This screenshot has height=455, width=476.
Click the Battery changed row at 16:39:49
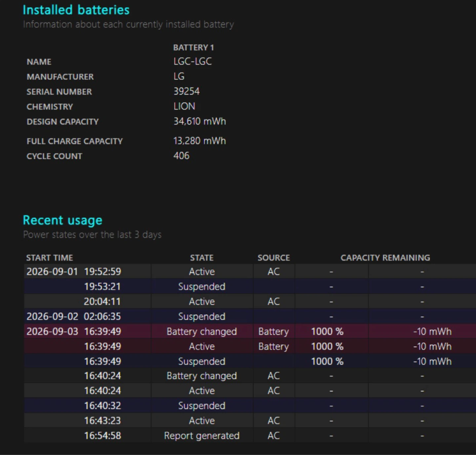click(x=250, y=331)
